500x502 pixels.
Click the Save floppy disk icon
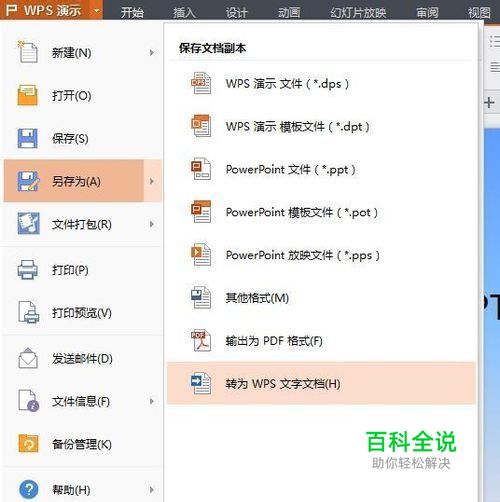(27, 138)
